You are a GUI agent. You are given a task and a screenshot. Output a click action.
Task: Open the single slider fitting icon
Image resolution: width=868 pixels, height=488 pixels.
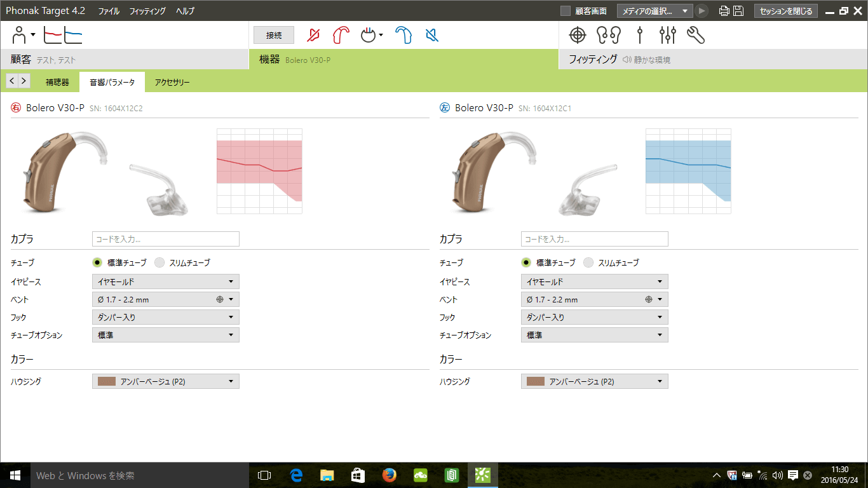[x=640, y=35]
